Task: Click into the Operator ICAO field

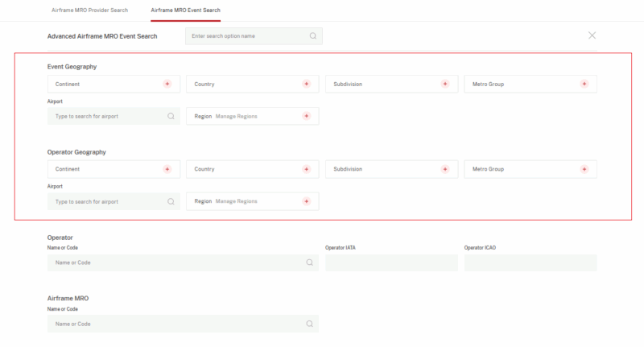Action: (x=530, y=263)
